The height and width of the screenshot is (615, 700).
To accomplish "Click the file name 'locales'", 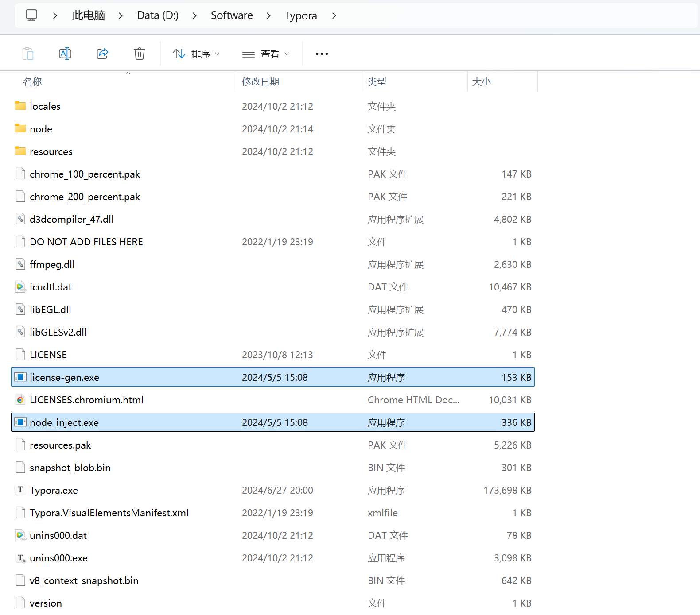I will click(x=45, y=106).
